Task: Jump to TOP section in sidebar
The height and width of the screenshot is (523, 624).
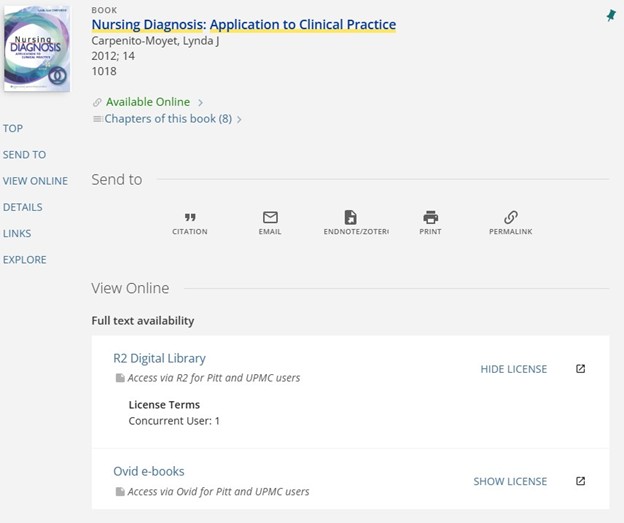Action: [x=13, y=128]
